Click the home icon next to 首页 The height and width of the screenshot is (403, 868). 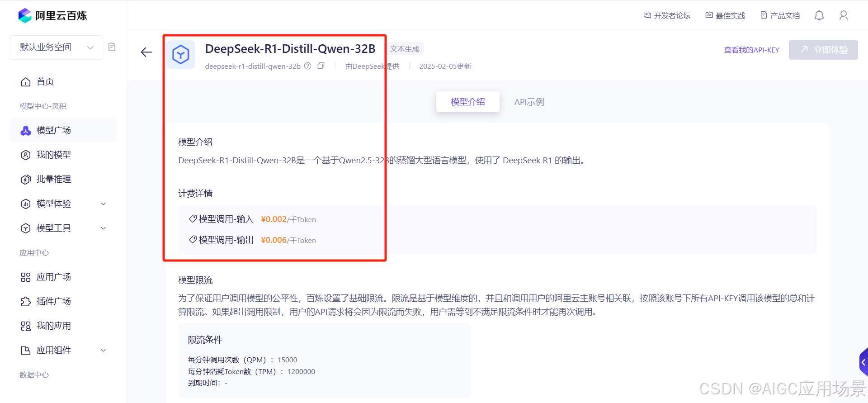pyautogui.click(x=26, y=82)
